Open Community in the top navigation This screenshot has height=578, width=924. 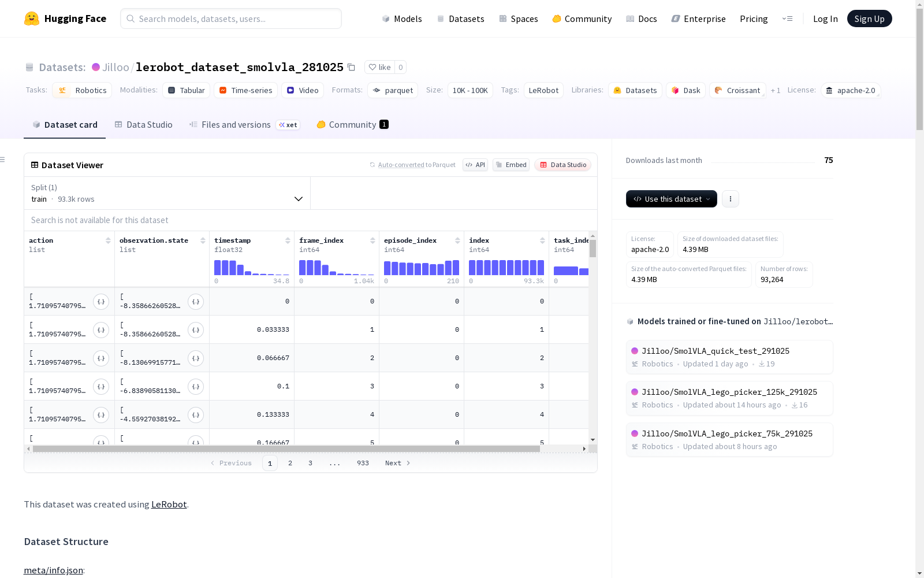click(x=582, y=18)
